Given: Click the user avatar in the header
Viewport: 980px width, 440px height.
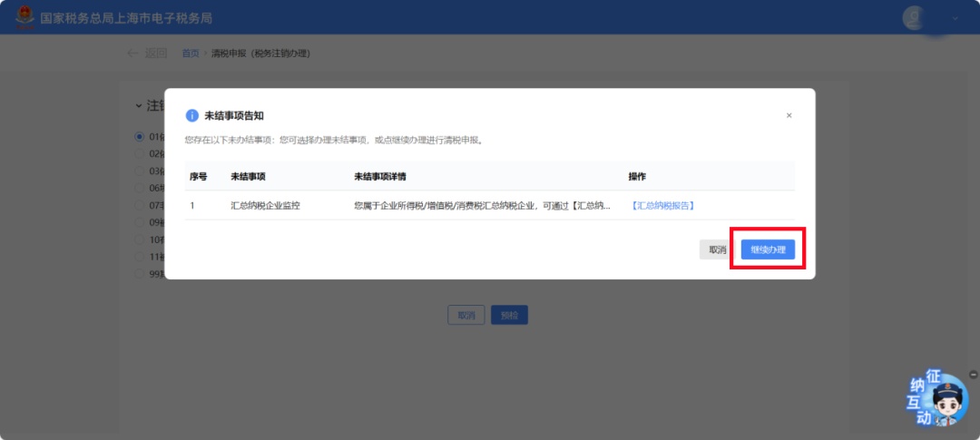Looking at the screenshot, I should [x=916, y=17].
